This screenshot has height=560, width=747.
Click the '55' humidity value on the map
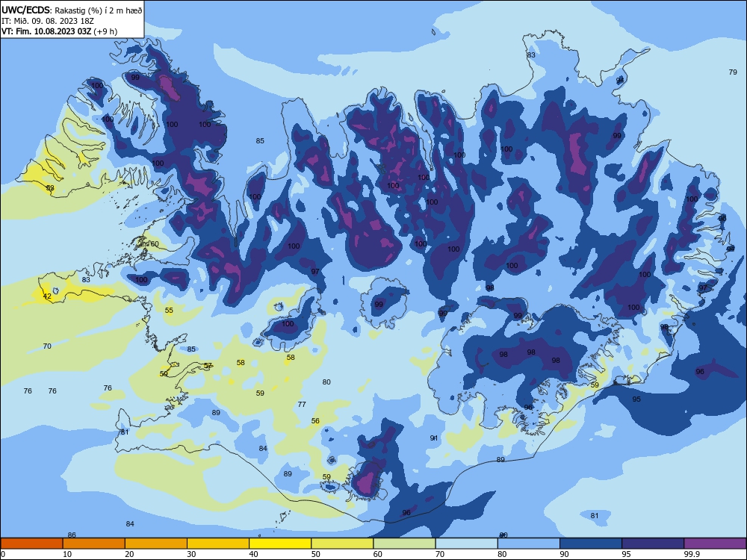[169, 311]
